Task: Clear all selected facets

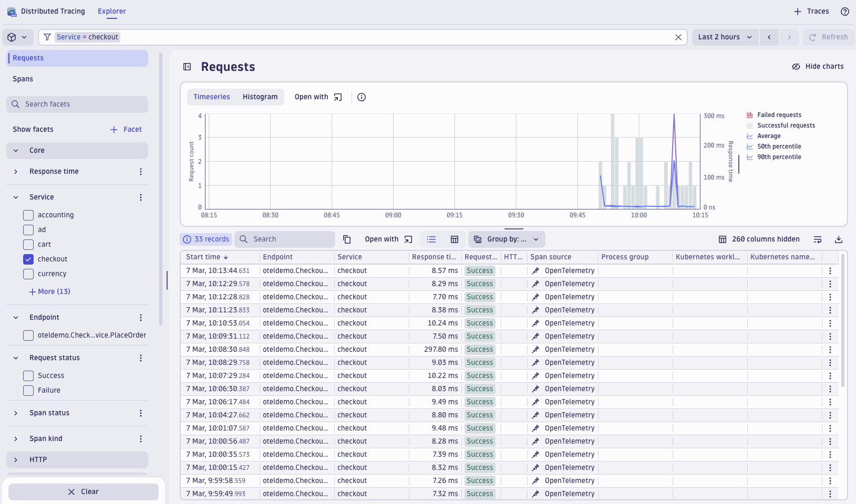Action: [83, 491]
